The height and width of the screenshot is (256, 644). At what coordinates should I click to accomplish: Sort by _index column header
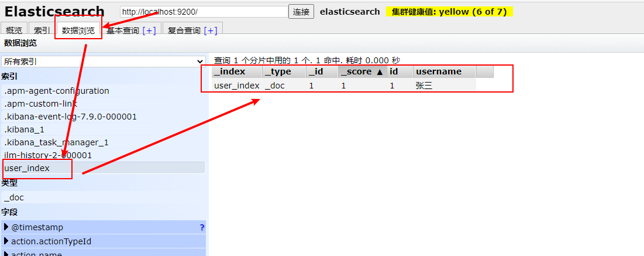pyautogui.click(x=236, y=71)
